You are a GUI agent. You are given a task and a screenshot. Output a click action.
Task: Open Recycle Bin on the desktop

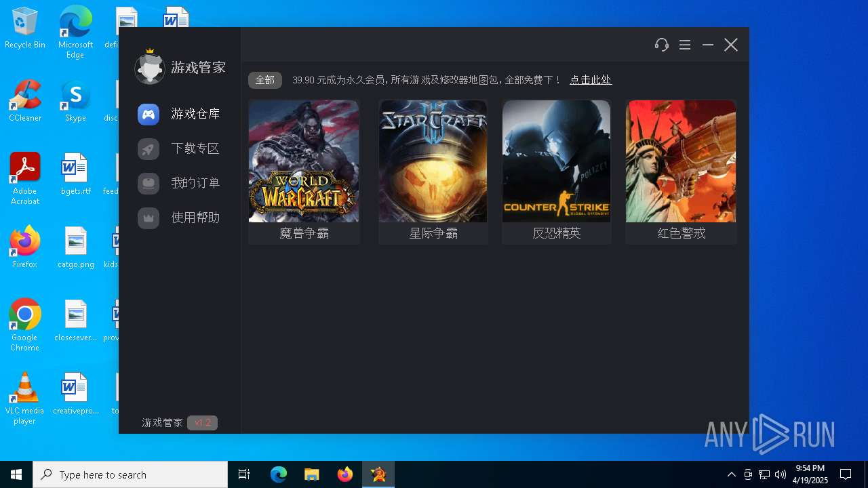point(25,28)
